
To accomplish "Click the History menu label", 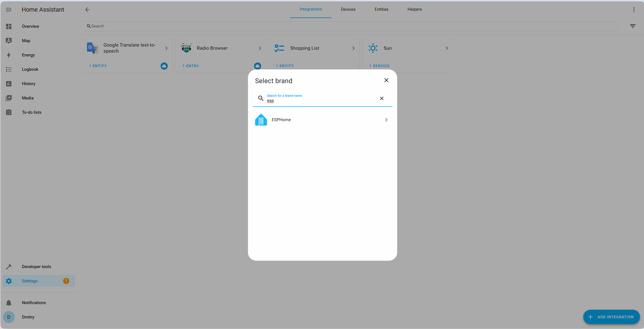I will [29, 84].
